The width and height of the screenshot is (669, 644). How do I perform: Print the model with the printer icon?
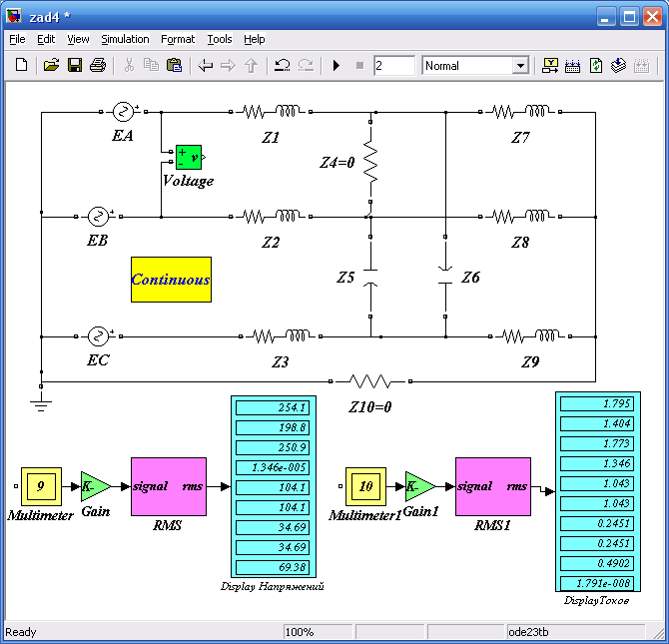[x=98, y=65]
